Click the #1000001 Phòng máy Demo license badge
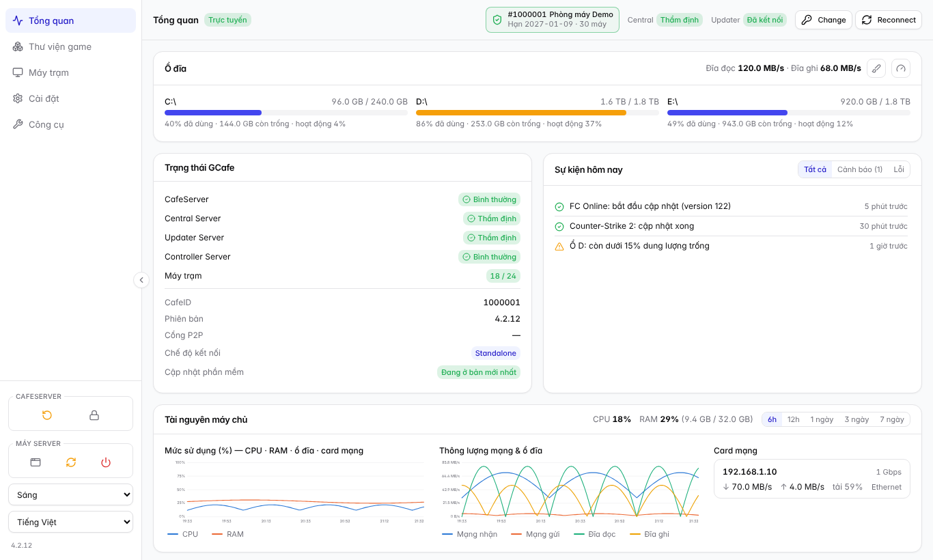 click(553, 20)
